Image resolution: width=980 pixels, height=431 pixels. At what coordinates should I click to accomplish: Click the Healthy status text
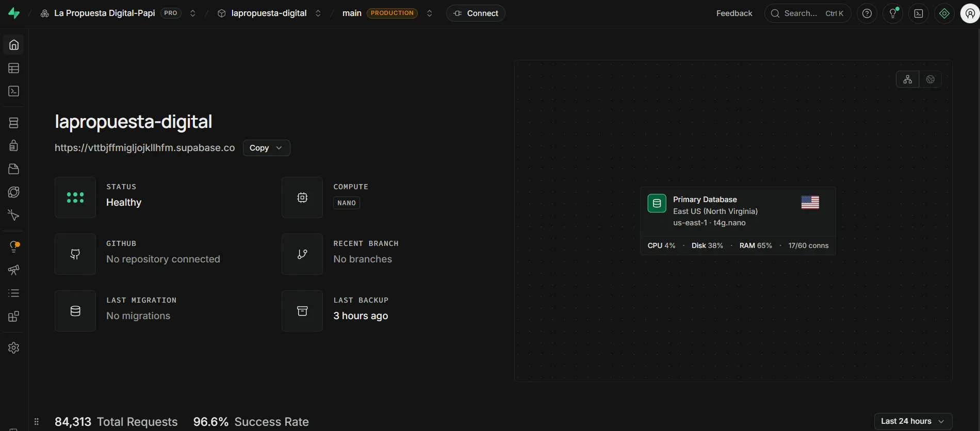point(124,203)
